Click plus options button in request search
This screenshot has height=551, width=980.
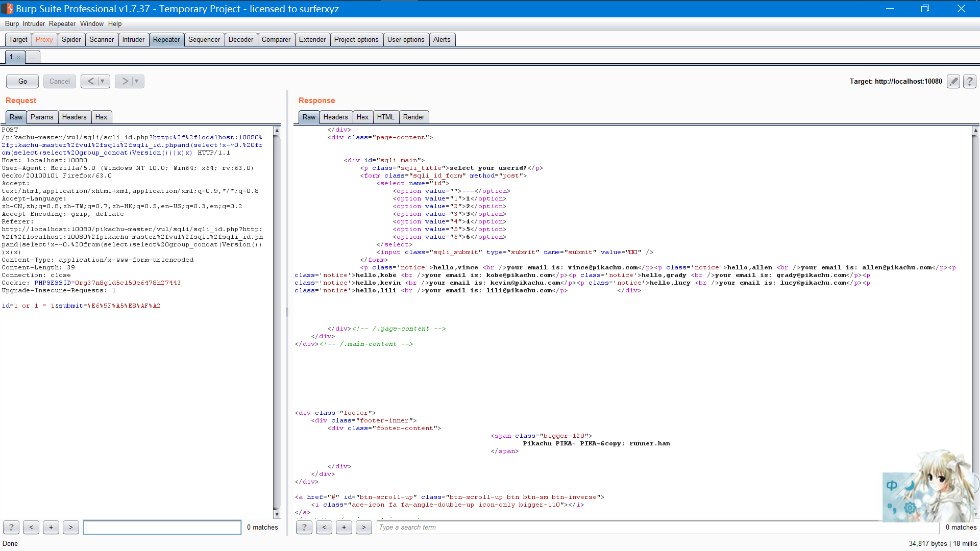pos(51,527)
